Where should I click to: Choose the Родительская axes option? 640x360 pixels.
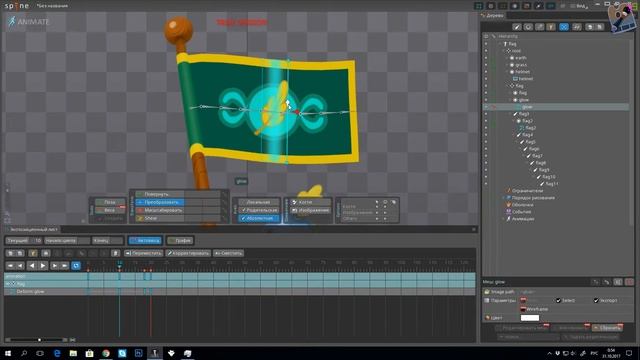pos(259,210)
